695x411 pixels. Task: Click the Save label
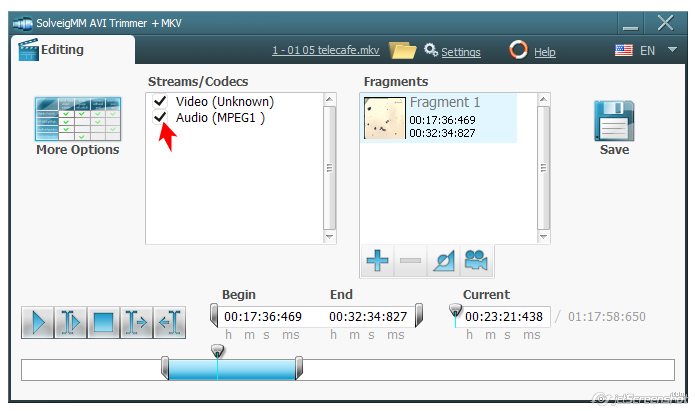coord(614,149)
